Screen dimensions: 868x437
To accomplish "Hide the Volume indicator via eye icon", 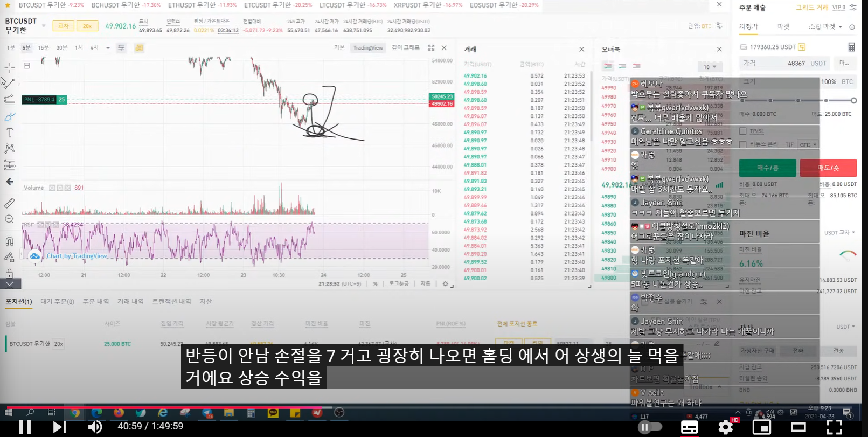I will pos(52,188).
